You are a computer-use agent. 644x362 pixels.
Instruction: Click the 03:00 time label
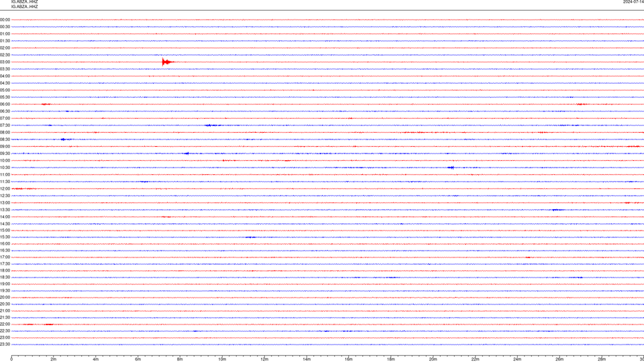coord(5,62)
